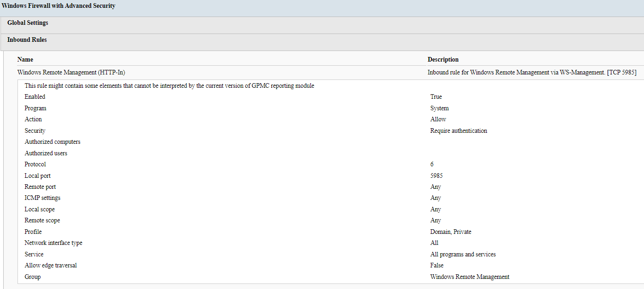Viewport: 644px width, 289px height.
Task: Click the Network interface type row
Action: coord(53,243)
